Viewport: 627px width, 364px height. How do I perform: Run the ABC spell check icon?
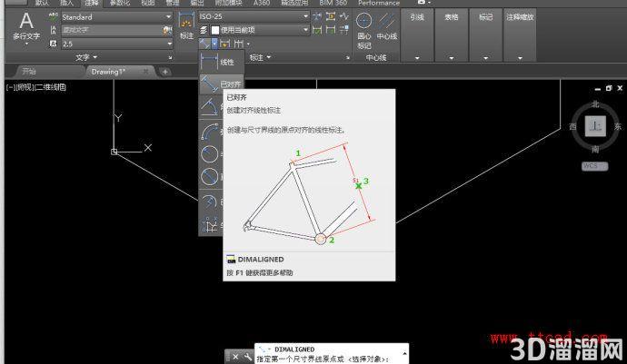tap(54, 16)
